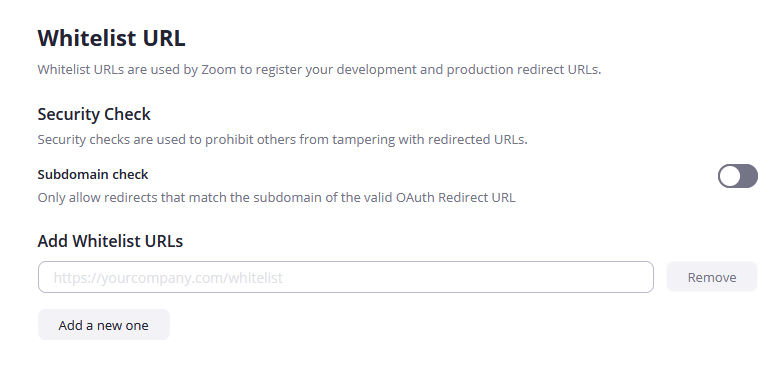Remove the whitelist URL entry

click(711, 277)
